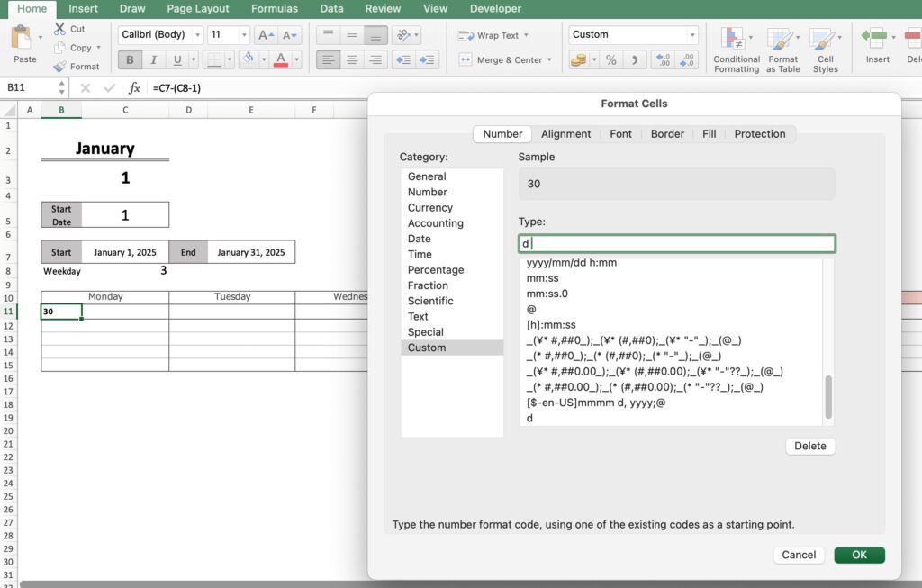Click the formula bar cancel X icon
The width and height of the screenshot is (922, 588).
[86, 87]
